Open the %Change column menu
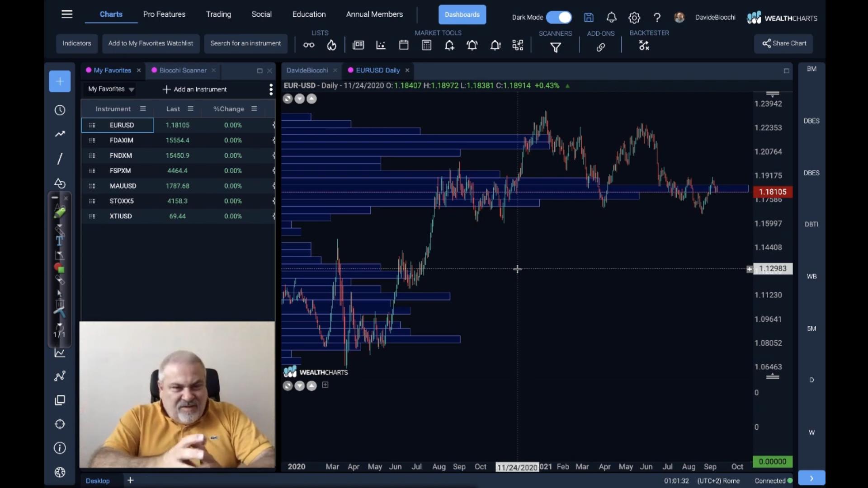Screen dimensions: 868x488 coord(254,108)
